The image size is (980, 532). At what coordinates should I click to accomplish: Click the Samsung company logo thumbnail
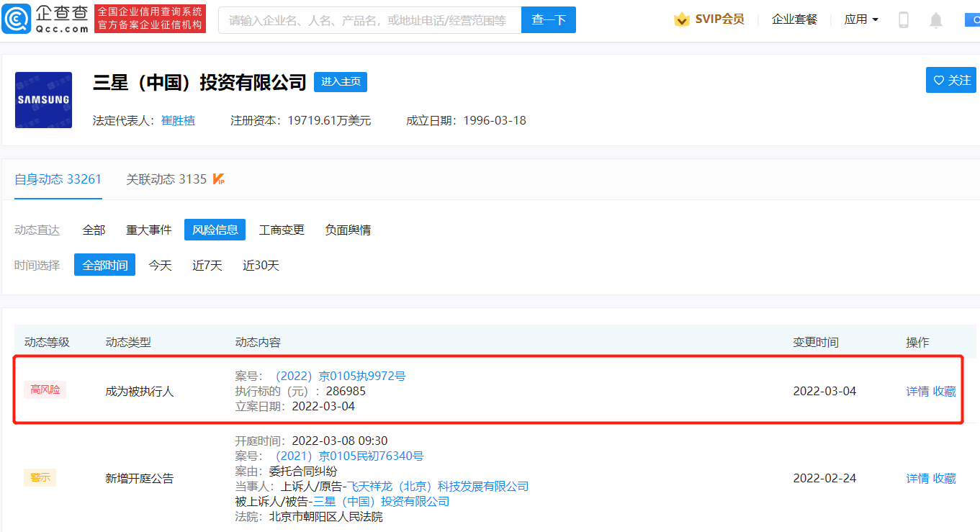pyautogui.click(x=43, y=100)
